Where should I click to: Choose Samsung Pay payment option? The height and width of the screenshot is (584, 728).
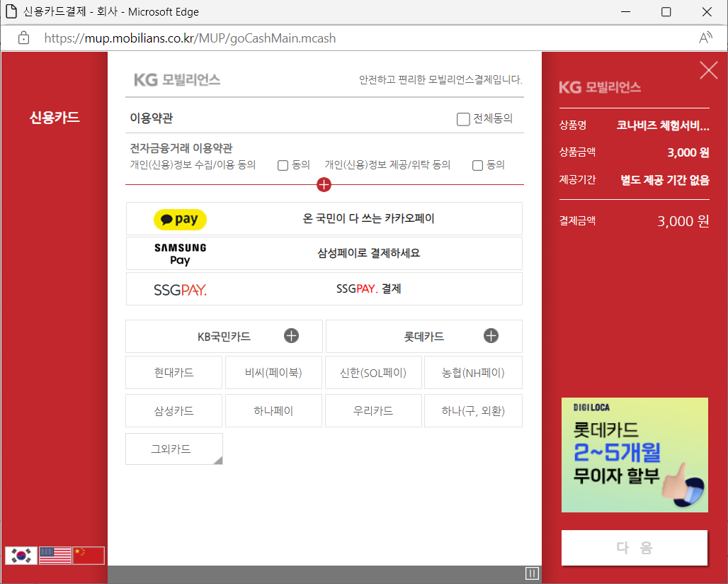click(324, 254)
